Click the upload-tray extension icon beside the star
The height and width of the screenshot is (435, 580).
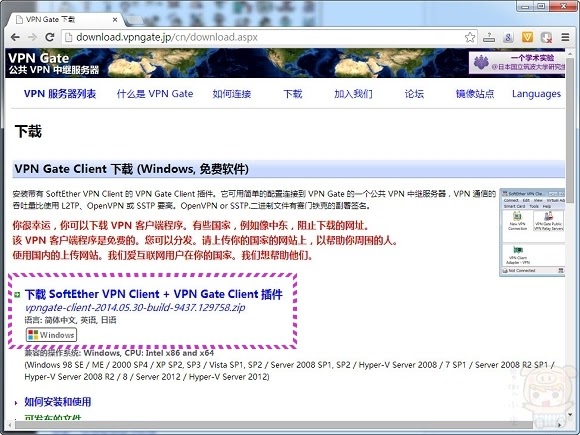pos(489,37)
